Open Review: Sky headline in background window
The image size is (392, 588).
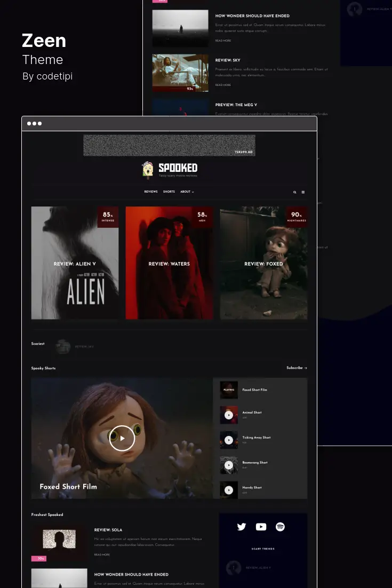(x=228, y=60)
